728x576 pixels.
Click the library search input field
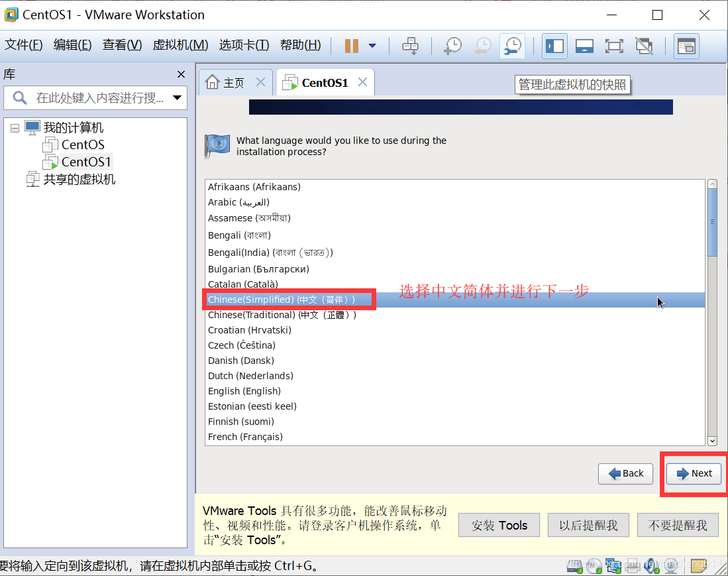(x=95, y=97)
